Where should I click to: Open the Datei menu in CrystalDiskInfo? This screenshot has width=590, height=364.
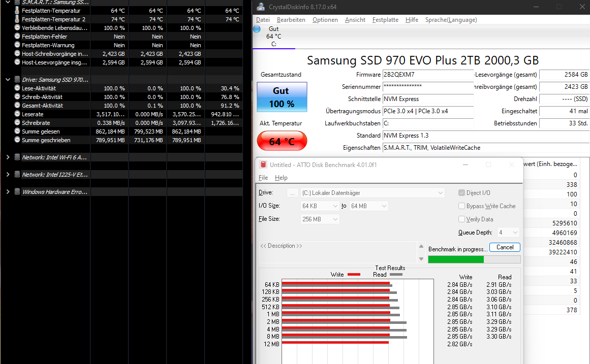pyautogui.click(x=263, y=20)
